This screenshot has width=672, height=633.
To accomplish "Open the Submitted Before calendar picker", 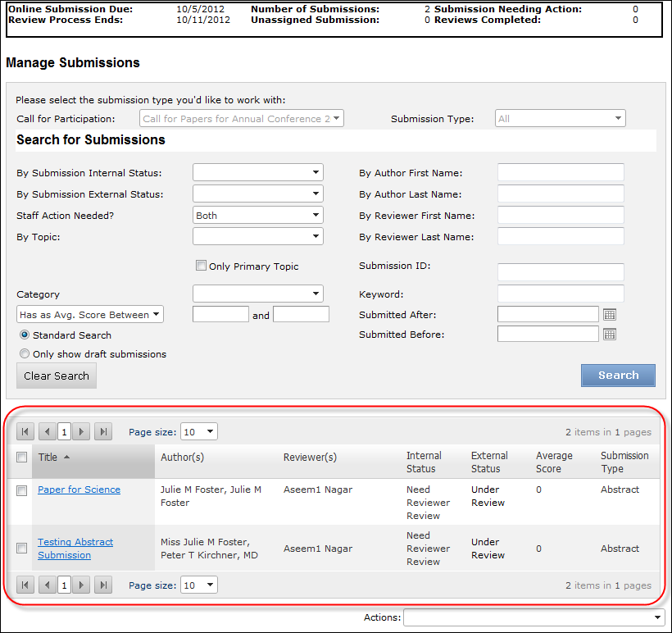I will 609,335.
